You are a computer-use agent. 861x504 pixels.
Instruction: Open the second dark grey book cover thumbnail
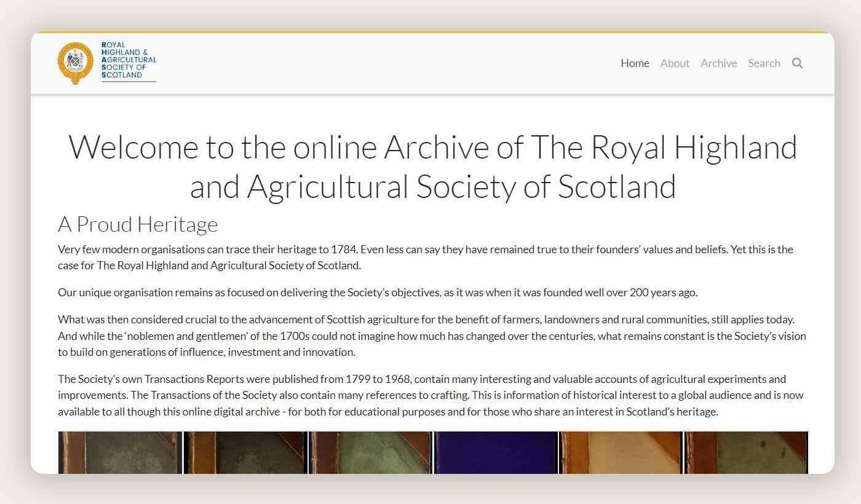tap(245, 452)
